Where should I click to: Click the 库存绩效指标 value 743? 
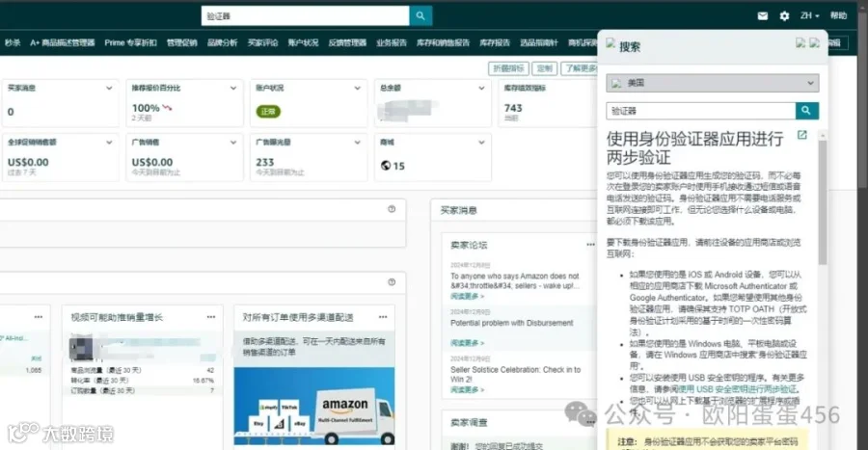[513, 108]
